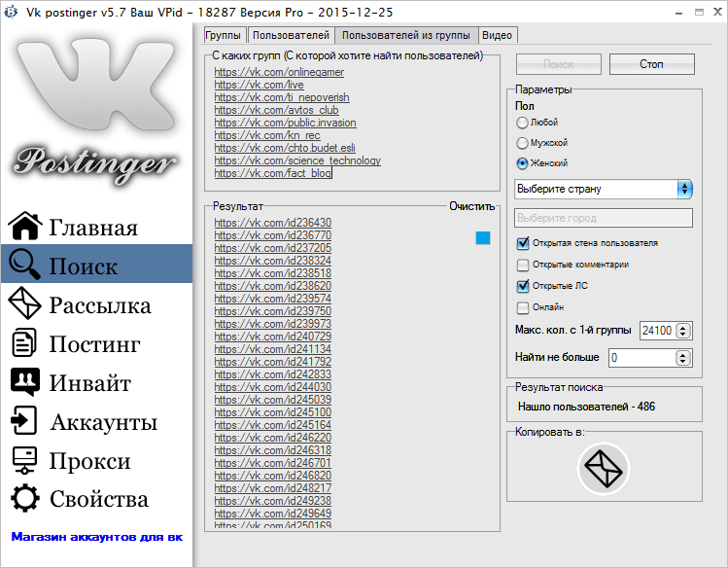Click the Найти не больше spinner arrows
This screenshot has height=568, width=728.
[x=682, y=358]
